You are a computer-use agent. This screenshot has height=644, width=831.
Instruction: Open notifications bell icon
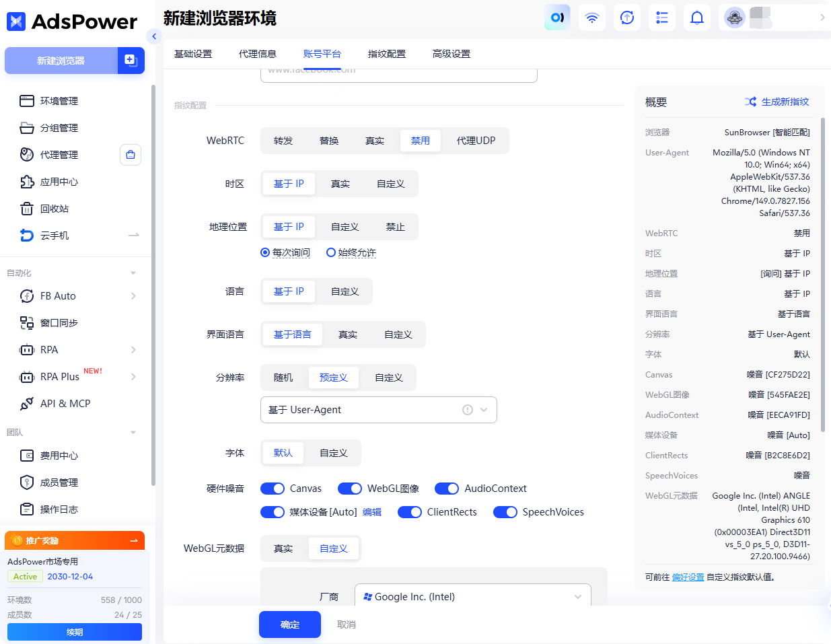click(697, 17)
